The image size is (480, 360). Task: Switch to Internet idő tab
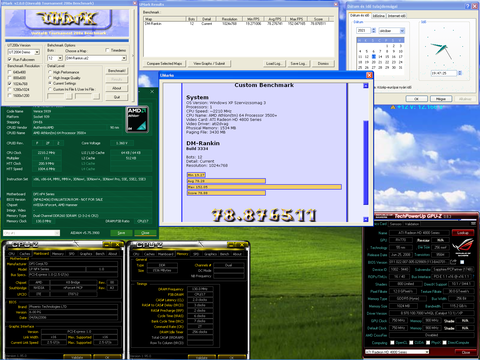click(396, 16)
